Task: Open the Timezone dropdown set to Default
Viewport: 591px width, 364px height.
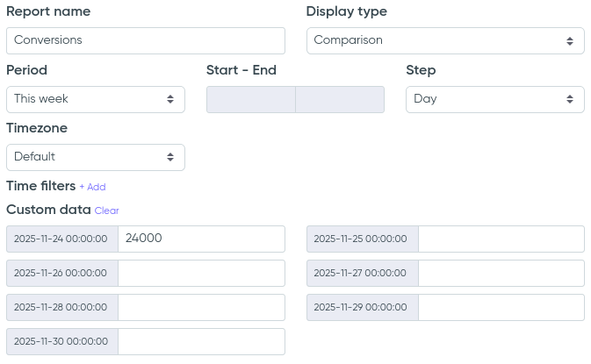Action: [95, 157]
